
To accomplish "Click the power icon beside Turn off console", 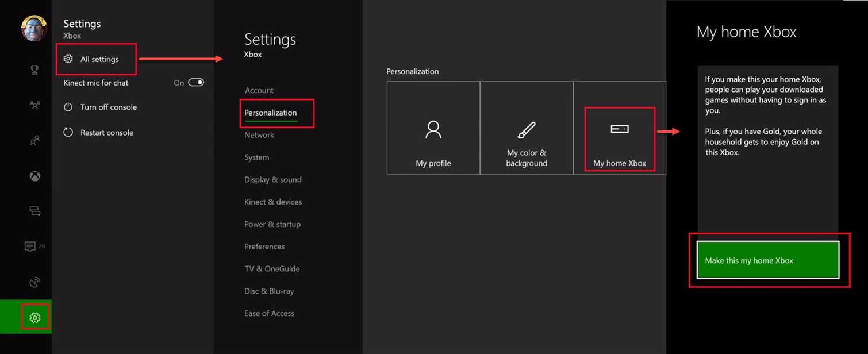I will click(68, 107).
